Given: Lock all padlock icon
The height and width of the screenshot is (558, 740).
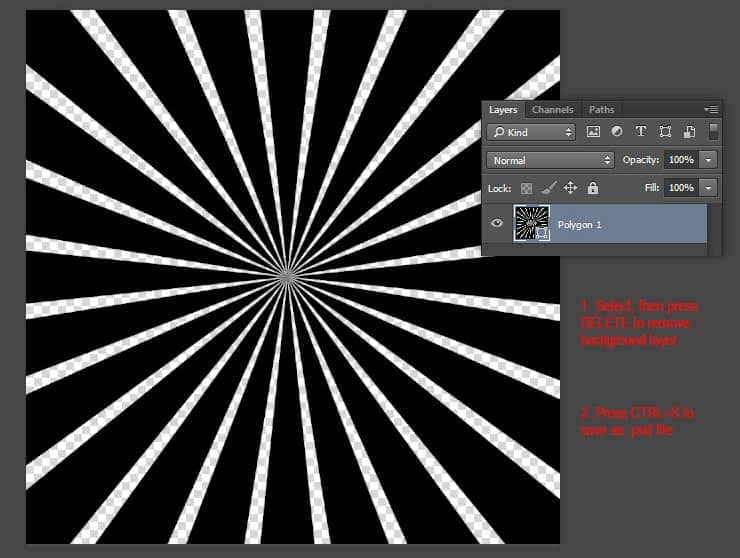Looking at the screenshot, I should point(593,188).
